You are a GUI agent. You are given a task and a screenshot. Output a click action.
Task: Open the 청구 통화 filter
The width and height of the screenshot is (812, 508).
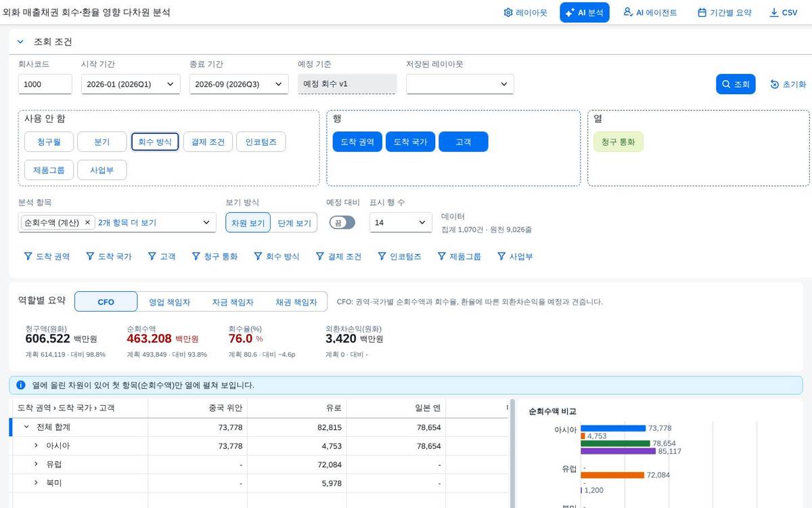(215, 257)
